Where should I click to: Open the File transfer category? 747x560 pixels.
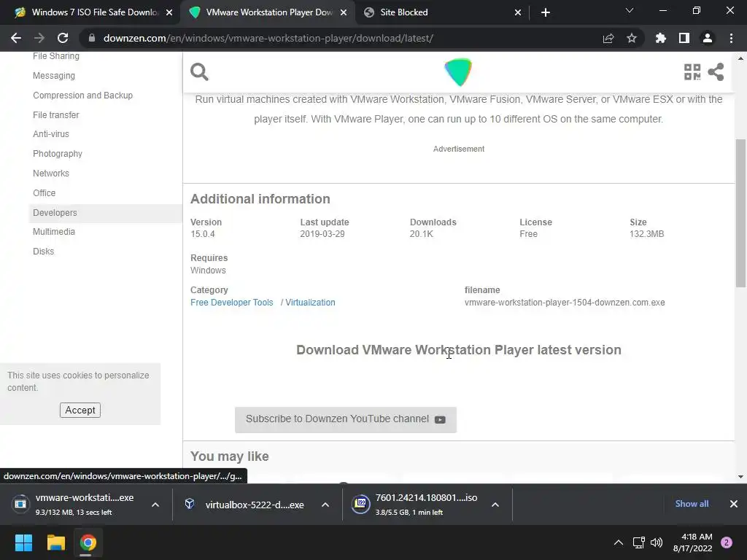(x=55, y=114)
